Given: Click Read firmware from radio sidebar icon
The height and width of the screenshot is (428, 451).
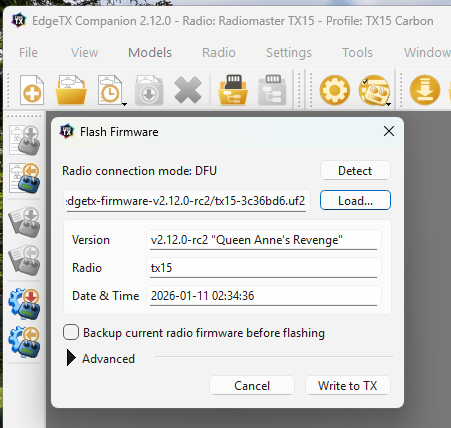Looking at the screenshot, I should [x=24, y=342].
